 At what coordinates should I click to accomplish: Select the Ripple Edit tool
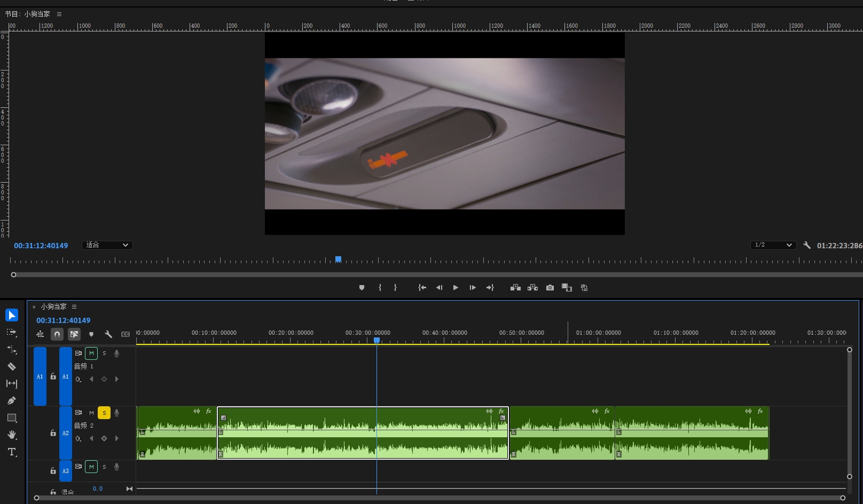click(12, 350)
